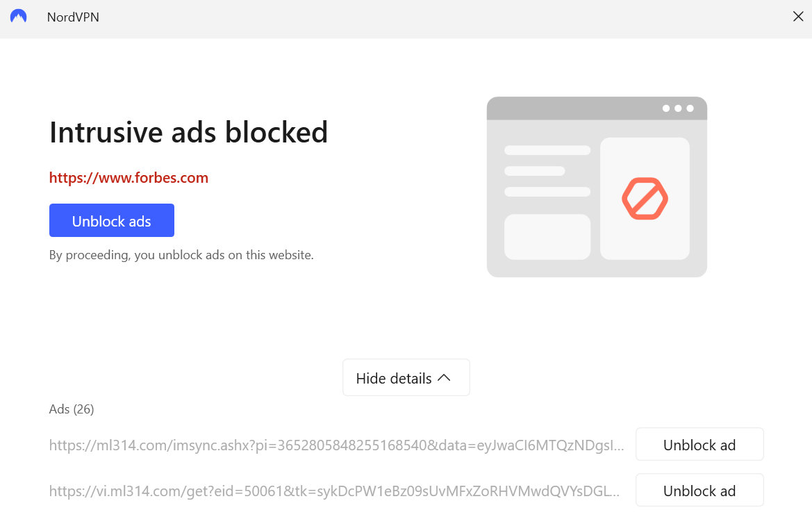Click the NordVPN title text
Viewport: 812px width, 517px height.
coord(73,17)
